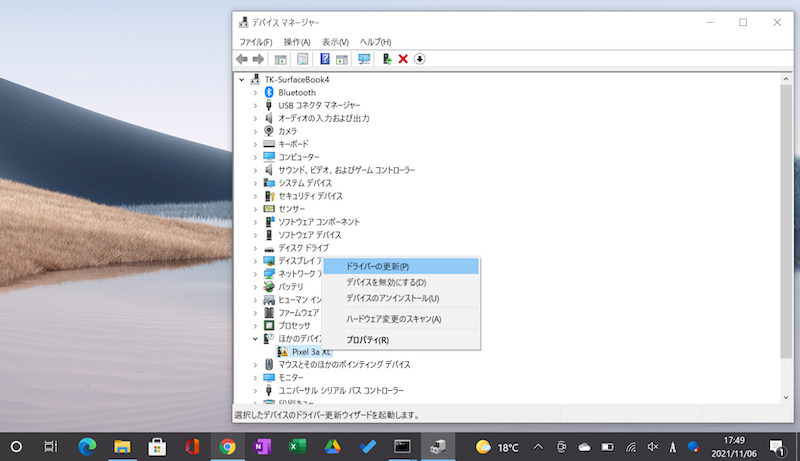
Task: Click the update driver toolbar icon
Action: tap(387, 59)
